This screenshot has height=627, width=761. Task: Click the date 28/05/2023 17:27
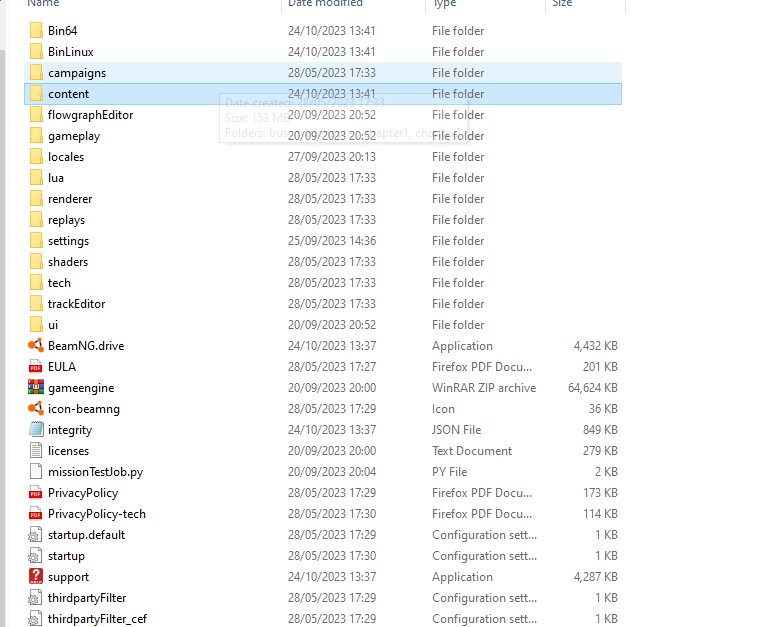(x=332, y=367)
